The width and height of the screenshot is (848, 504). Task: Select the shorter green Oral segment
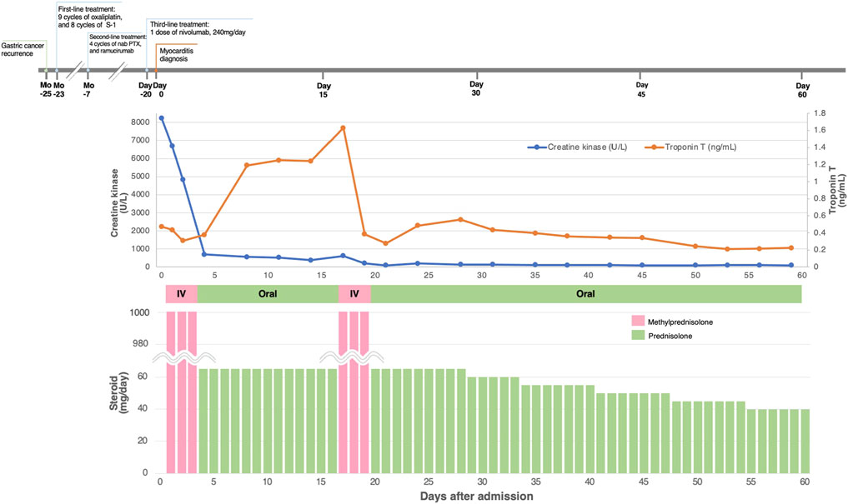268,294
